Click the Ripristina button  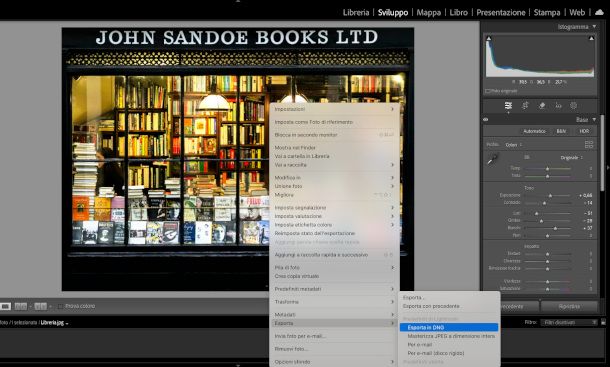(569, 307)
